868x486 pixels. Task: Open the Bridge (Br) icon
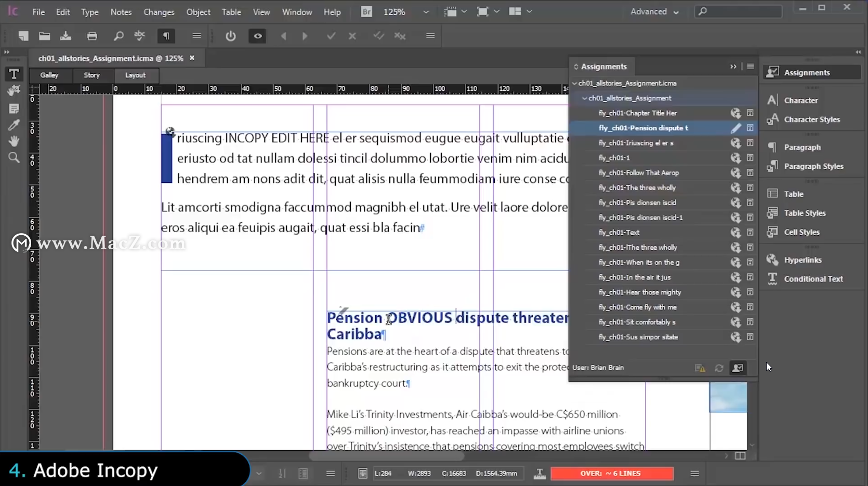click(x=366, y=11)
